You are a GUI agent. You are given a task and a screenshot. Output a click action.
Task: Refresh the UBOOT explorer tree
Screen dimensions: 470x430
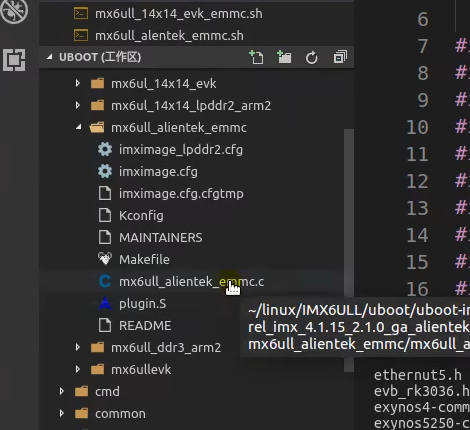312,57
